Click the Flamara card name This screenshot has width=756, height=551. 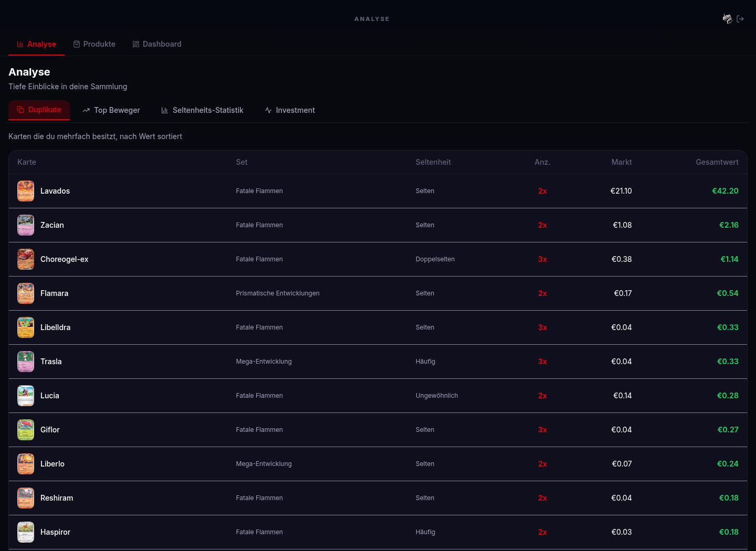(x=54, y=293)
